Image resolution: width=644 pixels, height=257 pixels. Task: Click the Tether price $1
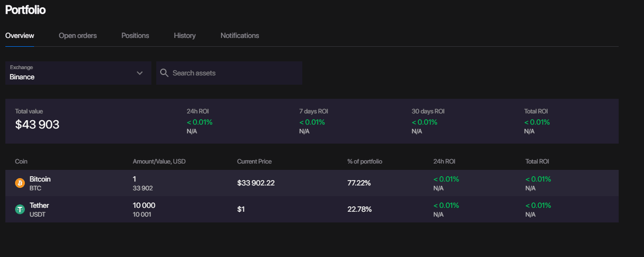click(x=241, y=209)
